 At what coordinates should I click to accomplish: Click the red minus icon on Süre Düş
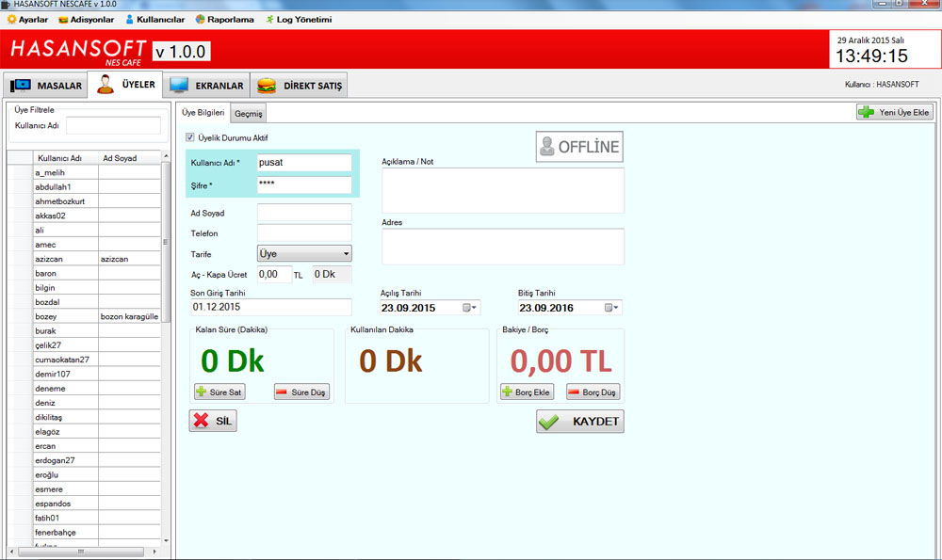(x=281, y=392)
